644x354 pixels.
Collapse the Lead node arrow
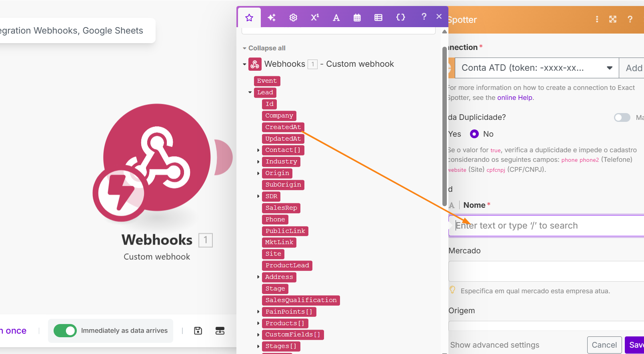(250, 92)
